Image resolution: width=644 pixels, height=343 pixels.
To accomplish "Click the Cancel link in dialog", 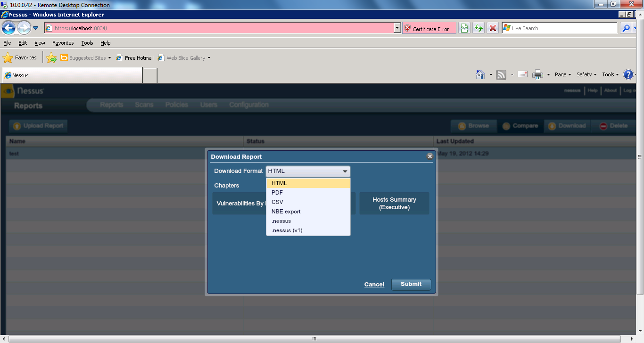I will click(374, 284).
